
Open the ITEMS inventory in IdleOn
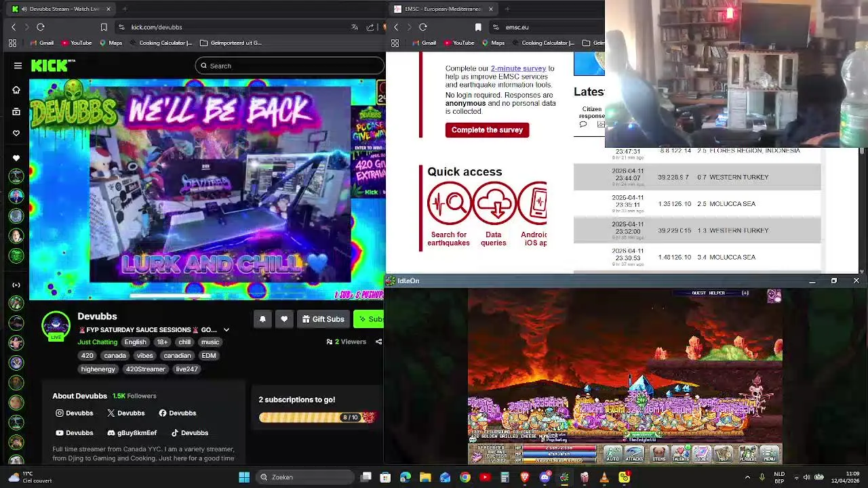(x=658, y=454)
